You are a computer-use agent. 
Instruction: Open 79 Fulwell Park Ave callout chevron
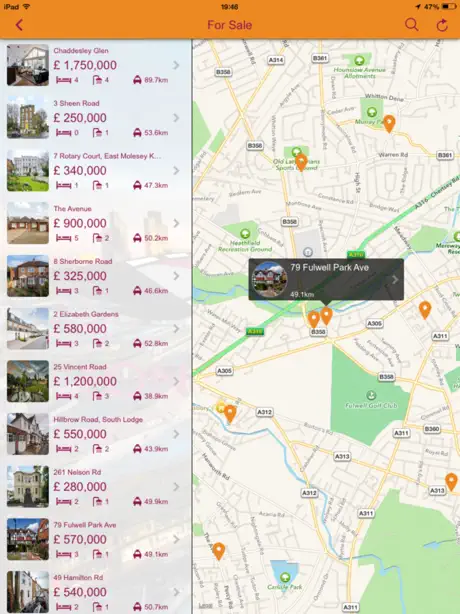pyautogui.click(x=395, y=280)
